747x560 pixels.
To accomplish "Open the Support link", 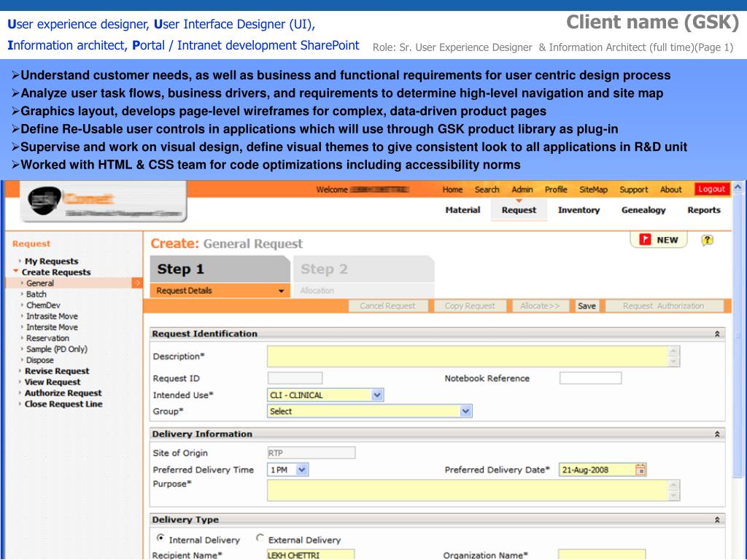I will pyautogui.click(x=634, y=190).
